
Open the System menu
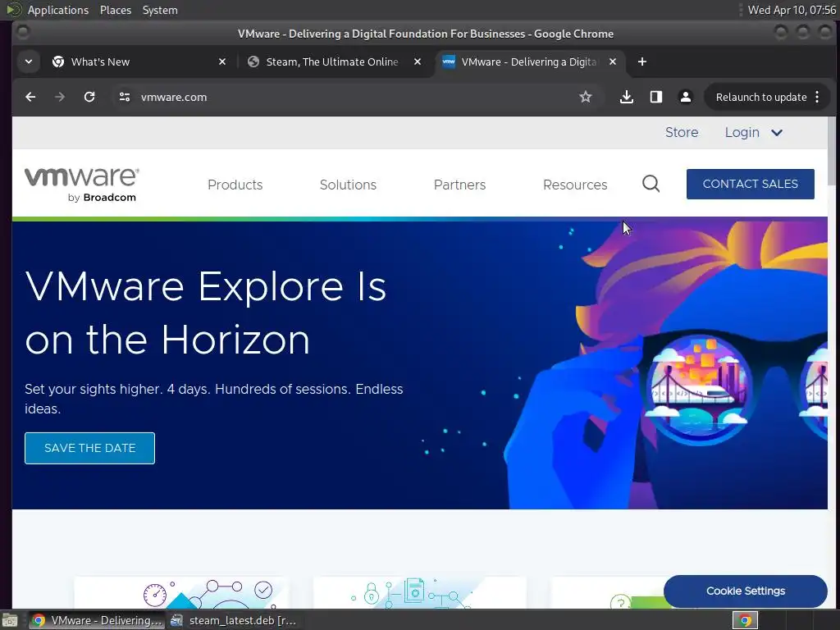tap(160, 10)
